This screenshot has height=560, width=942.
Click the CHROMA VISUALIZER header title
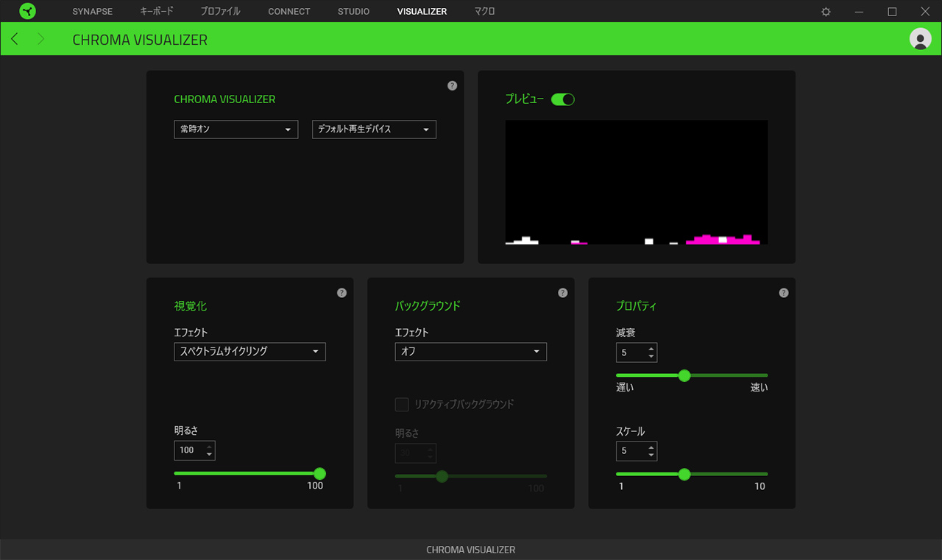tap(140, 40)
